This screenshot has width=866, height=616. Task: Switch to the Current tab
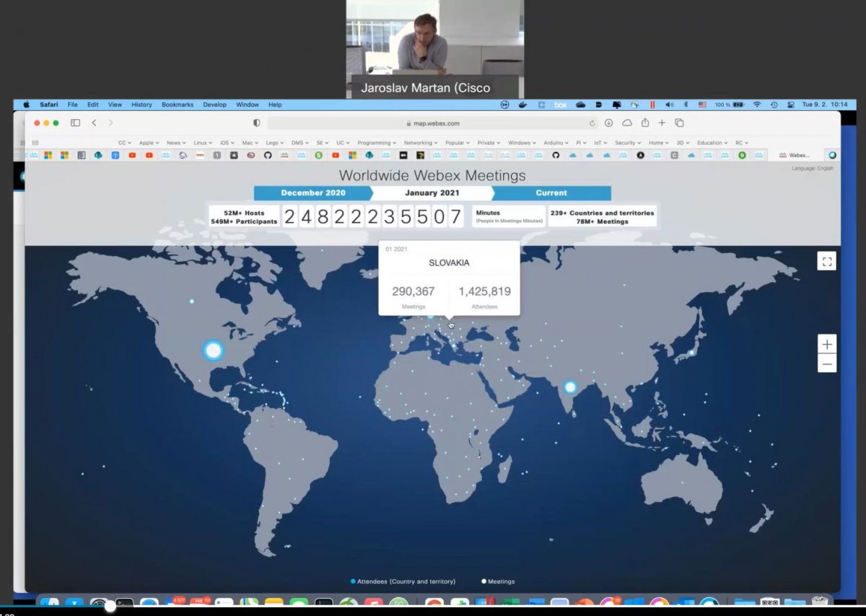tap(551, 193)
